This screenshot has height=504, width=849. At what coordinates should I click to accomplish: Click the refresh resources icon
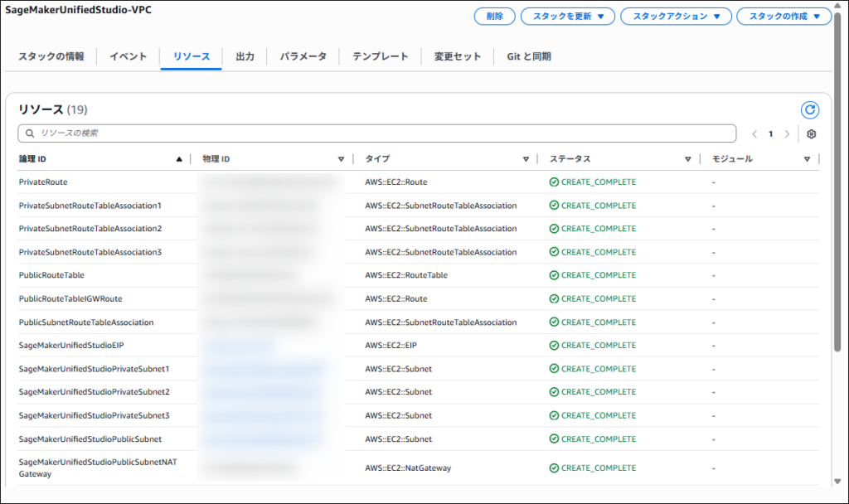tap(810, 110)
